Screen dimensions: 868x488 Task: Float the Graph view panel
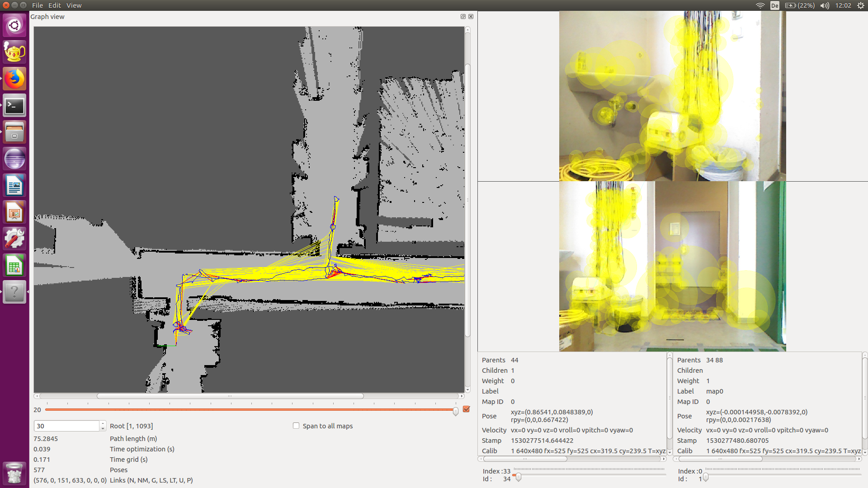pyautogui.click(x=463, y=17)
